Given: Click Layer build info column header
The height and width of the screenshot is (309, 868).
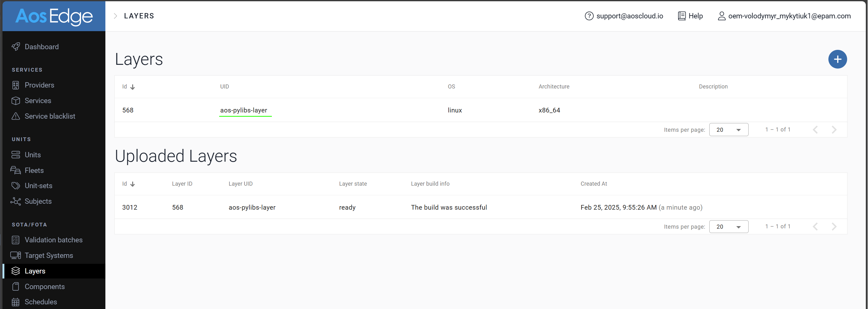Looking at the screenshot, I should (x=430, y=184).
